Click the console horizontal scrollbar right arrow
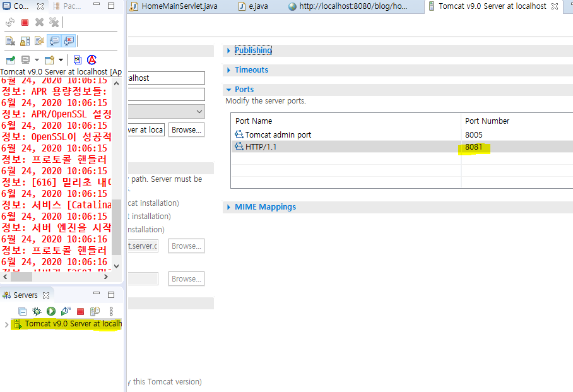This screenshot has height=392, width=573. pyautogui.click(x=106, y=277)
